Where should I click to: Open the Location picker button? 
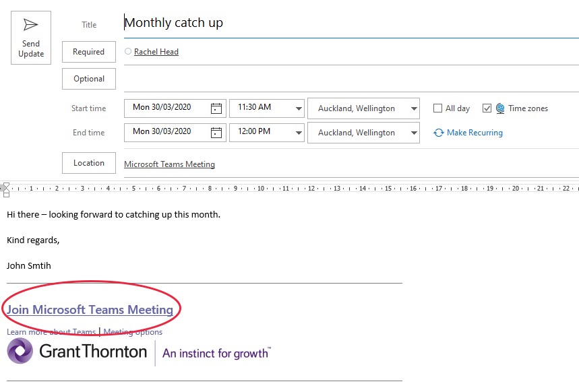coord(88,163)
